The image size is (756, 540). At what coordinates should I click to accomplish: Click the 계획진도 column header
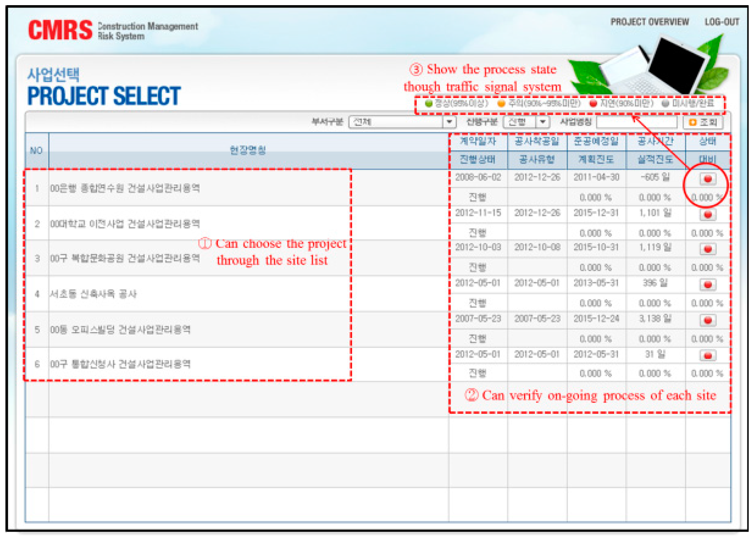coord(596,160)
